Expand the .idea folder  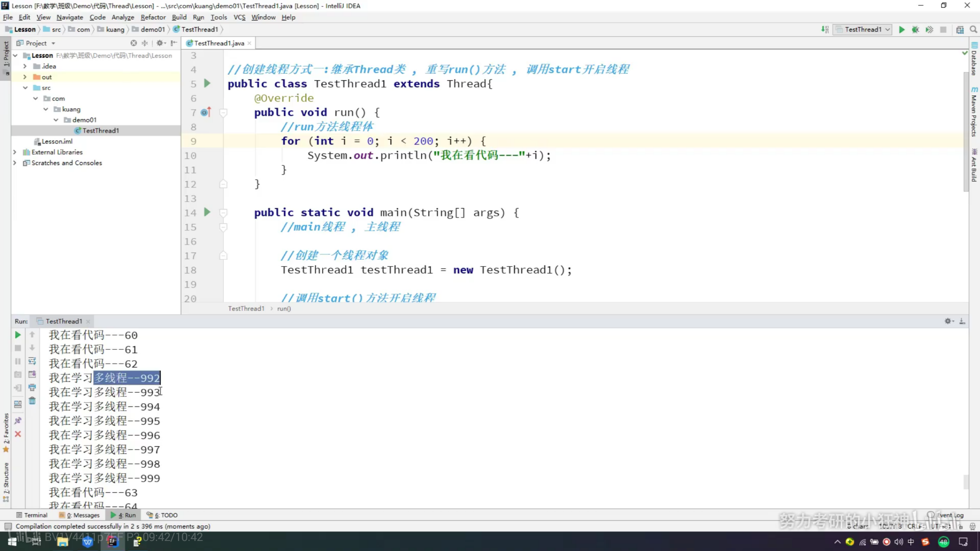25,66
